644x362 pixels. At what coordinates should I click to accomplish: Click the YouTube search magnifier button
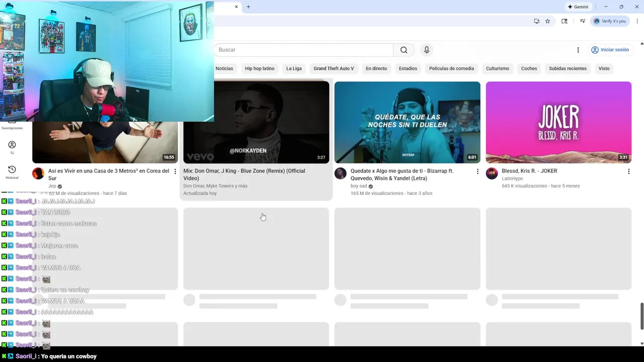click(x=404, y=50)
